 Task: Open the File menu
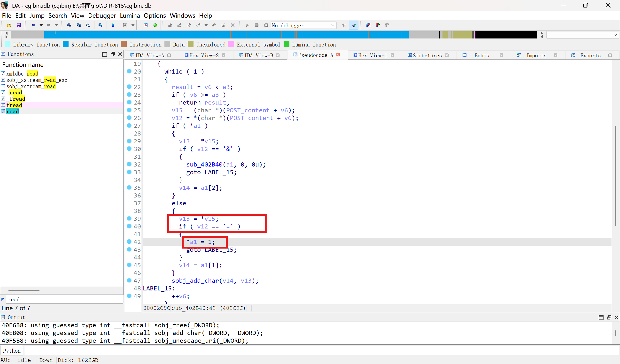click(7, 15)
